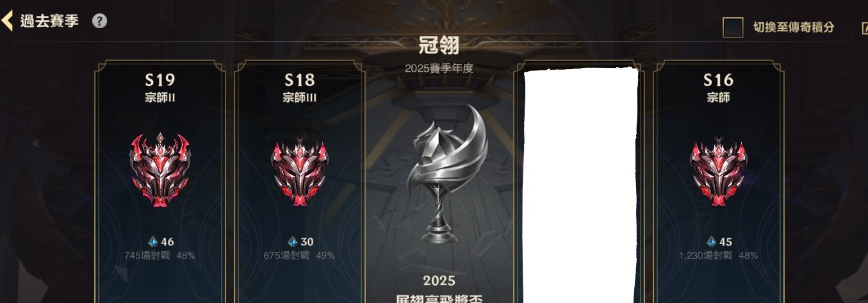Select the S16 宗師 rank emblem
The height and width of the screenshot is (303, 868).
[718, 170]
